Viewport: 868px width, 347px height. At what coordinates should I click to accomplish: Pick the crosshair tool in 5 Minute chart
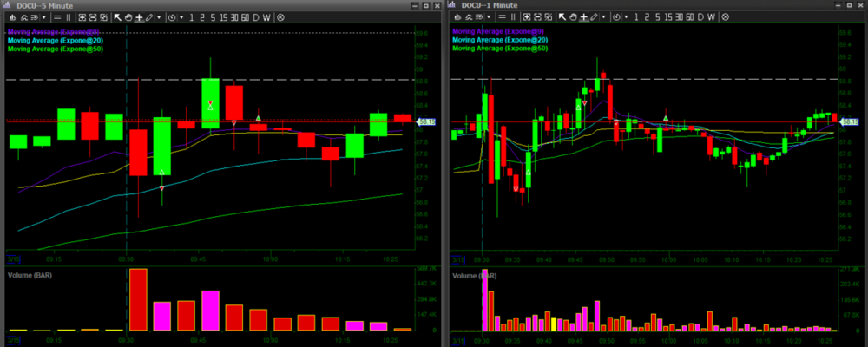tap(139, 16)
